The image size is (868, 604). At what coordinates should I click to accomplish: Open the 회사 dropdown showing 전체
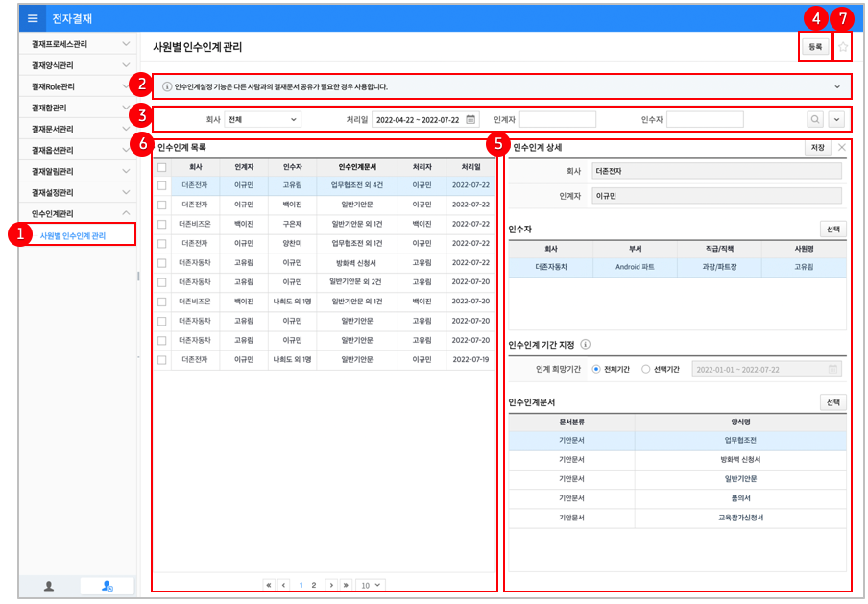262,119
